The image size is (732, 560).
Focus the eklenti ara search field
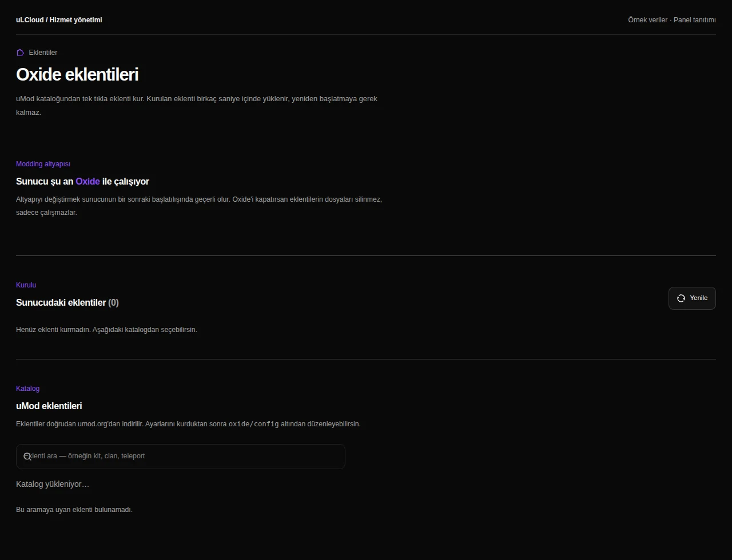pyautogui.click(x=181, y=457)
